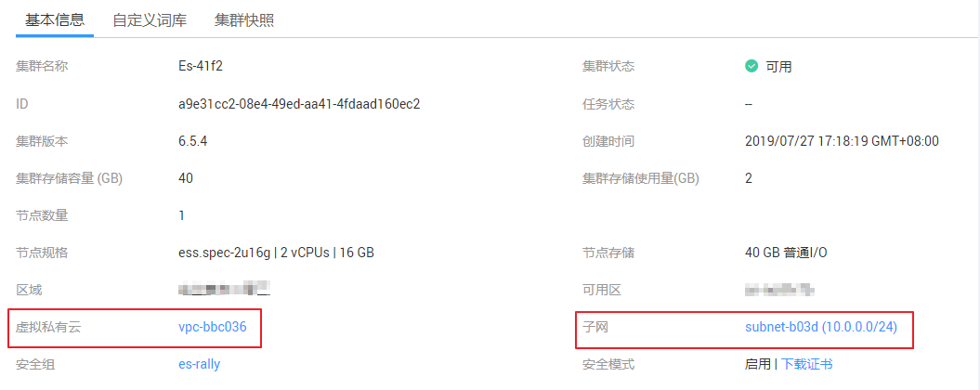
Task: Click the green cluster status check icon
Action: point(751,67)
